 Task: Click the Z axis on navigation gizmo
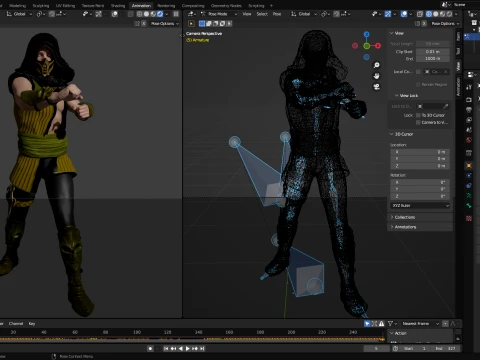tap(367, 34)
